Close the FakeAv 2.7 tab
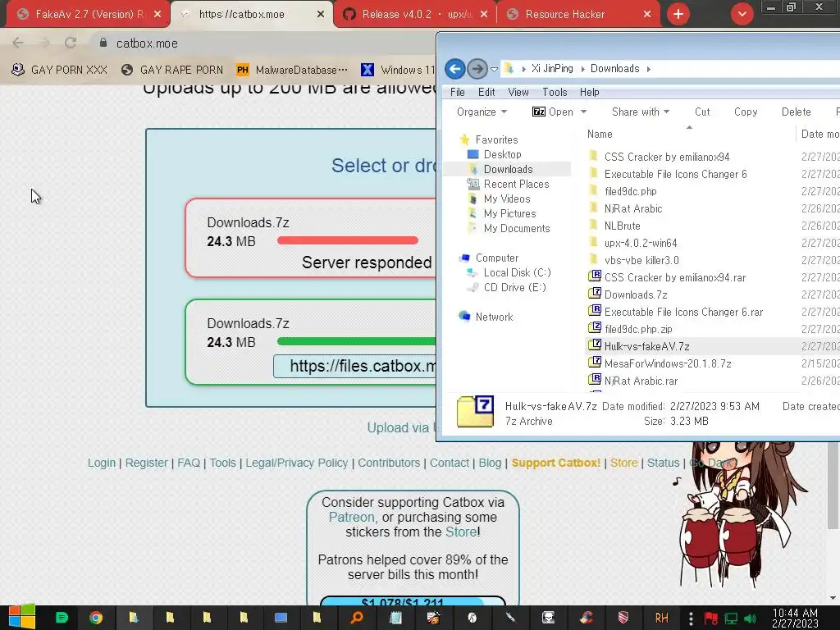840x630 pixels. coord(157,15)
